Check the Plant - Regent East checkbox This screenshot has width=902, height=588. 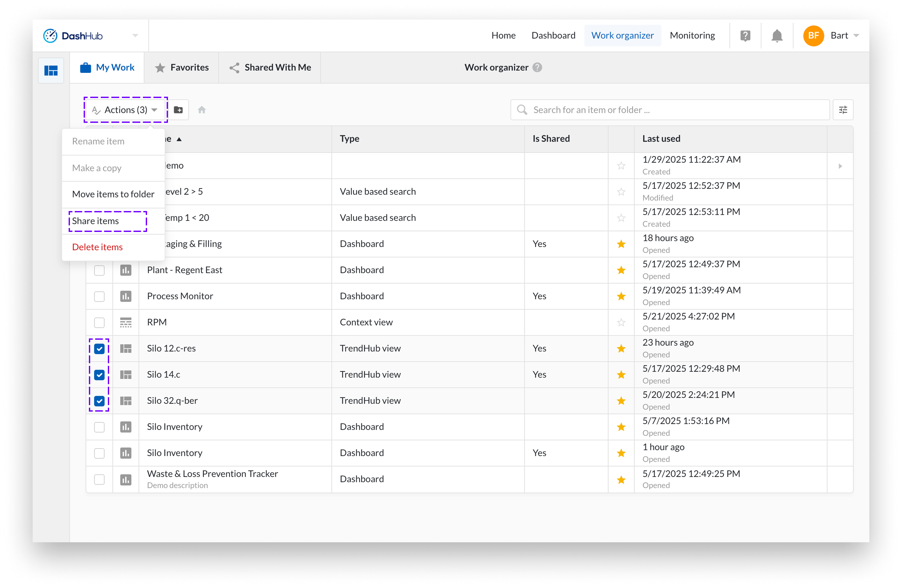99,270
